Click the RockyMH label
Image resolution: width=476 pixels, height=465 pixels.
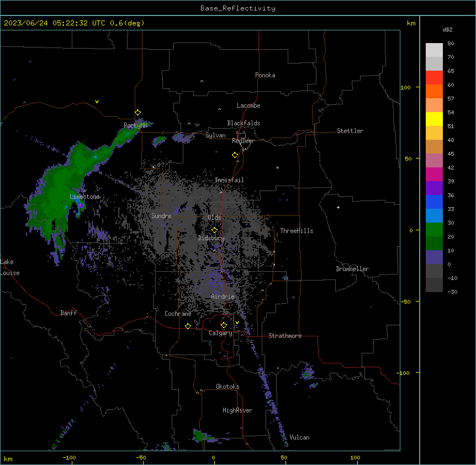135,125
